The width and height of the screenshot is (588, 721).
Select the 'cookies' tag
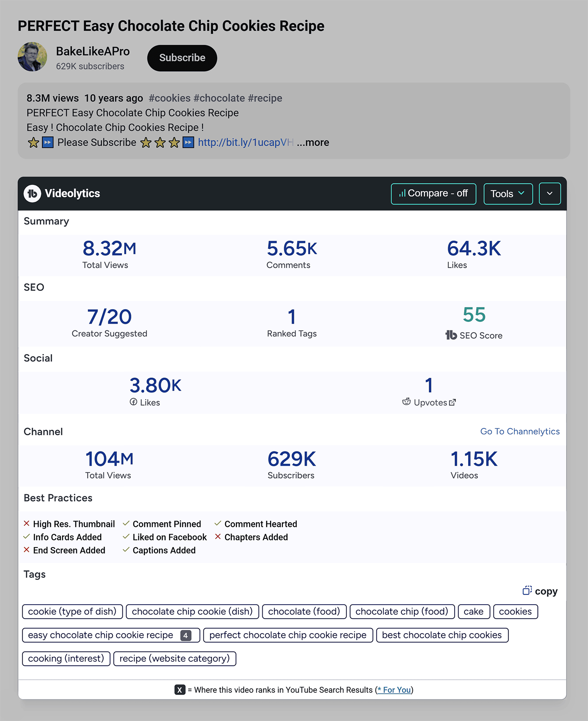pyautogui.click(x=515, y=612)
